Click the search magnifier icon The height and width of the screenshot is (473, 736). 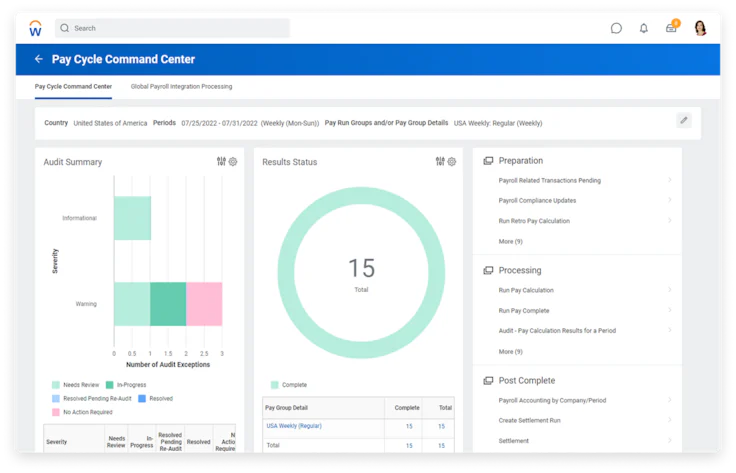pyautogui.click(x=64, y=28)
